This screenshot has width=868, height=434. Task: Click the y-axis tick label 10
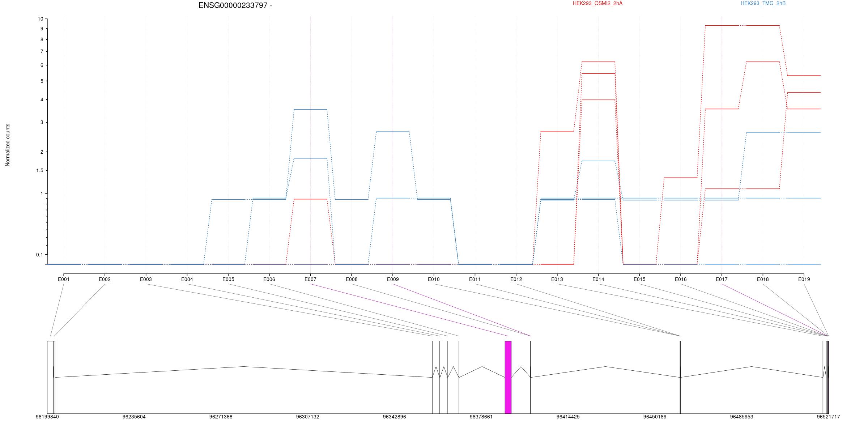point(40,19)
